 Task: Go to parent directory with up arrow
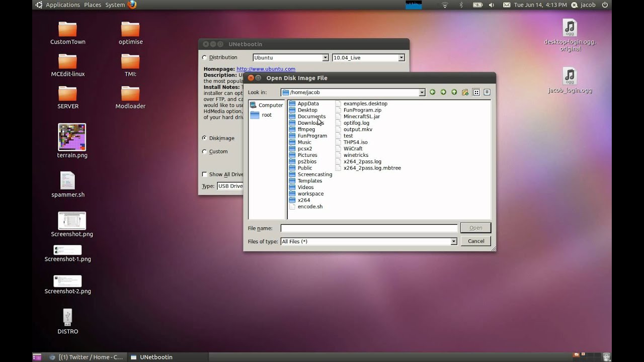454,92
